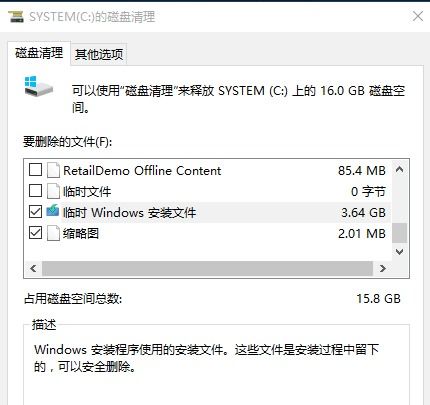This screenshot has height=405, width=430.
Task: Select the 磁盘清理 tab
Action: pos(39,53)
